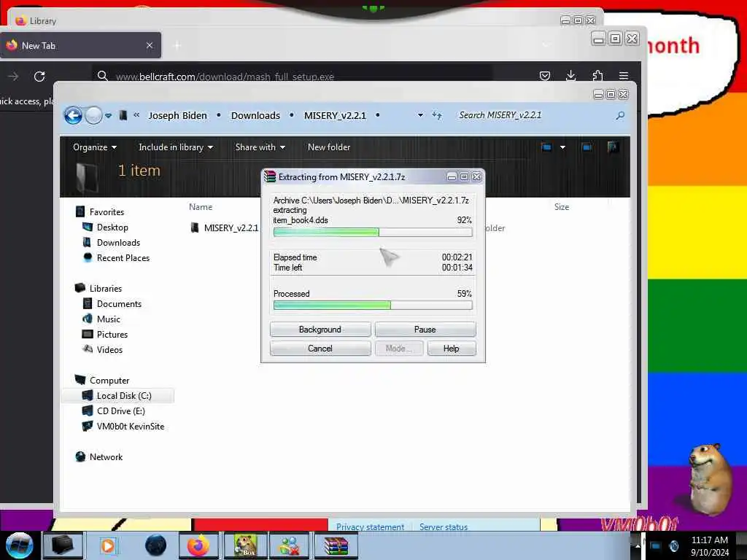
Task: Open VM0b0t KevinSite drive
Action: pos(131,426)
